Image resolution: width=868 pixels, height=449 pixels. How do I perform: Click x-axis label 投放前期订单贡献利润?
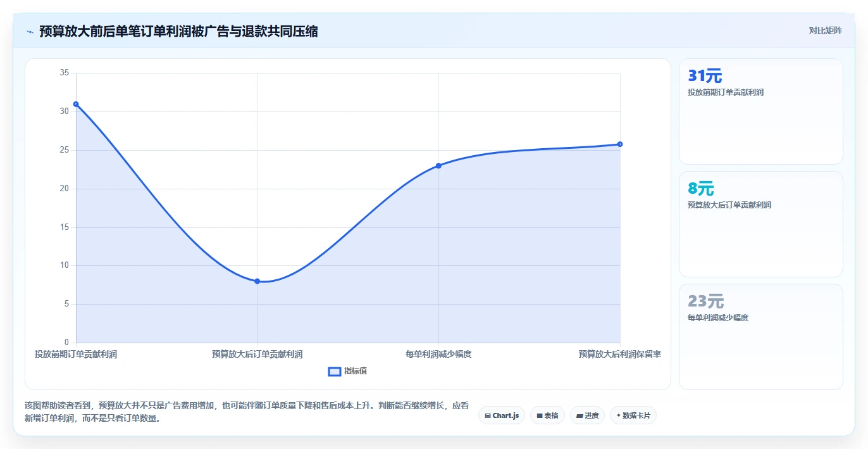click(x=76, y=354)
